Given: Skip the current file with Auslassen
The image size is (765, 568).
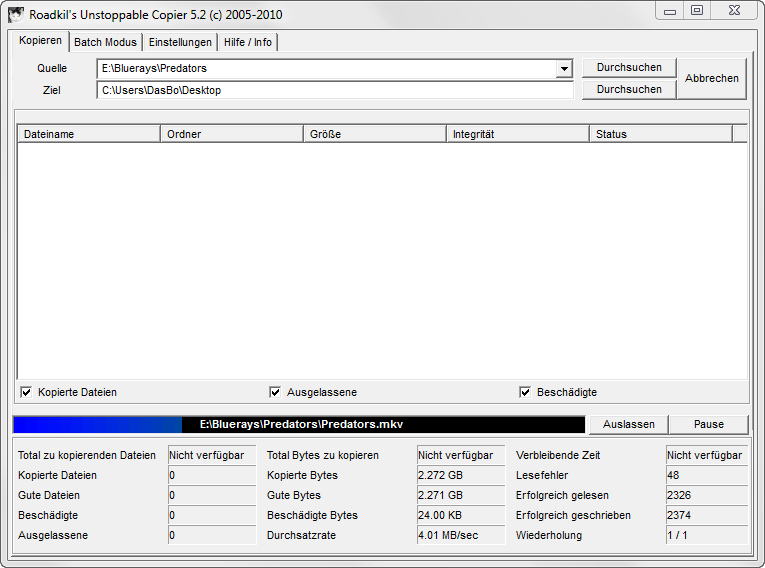Looking at the screenshot, I should pos(628,425).
